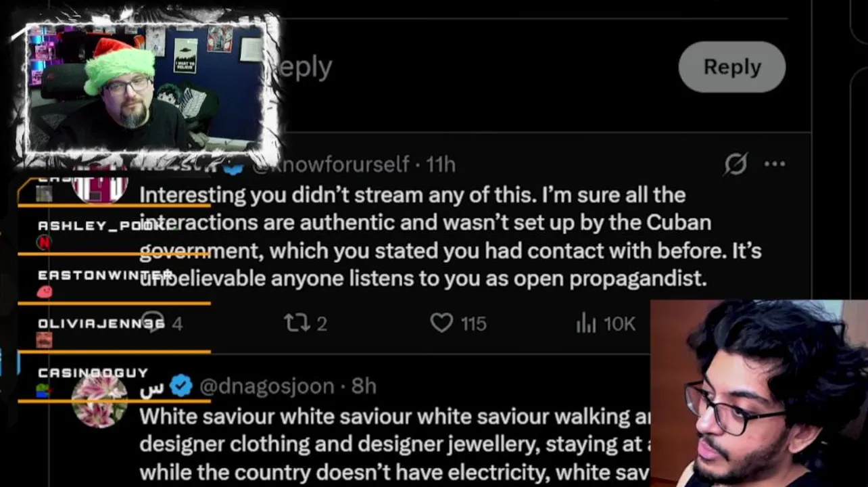Like the tweet with 115 likes
Screen dimensions: 868x487
point(458,323)
